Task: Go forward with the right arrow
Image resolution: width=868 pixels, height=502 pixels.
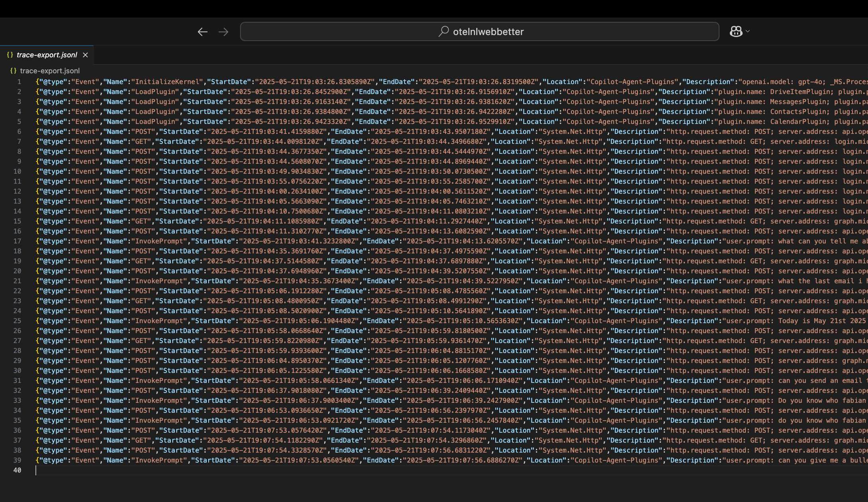Action: (223, 31)
